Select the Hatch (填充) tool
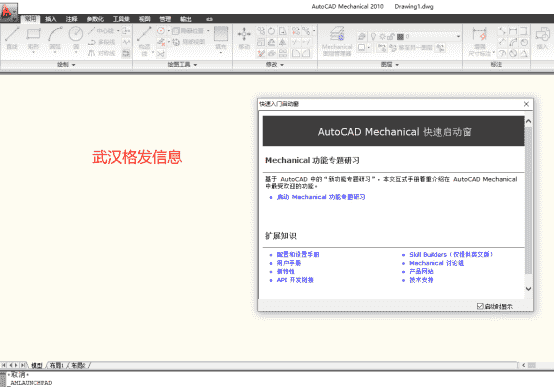 pos(221,38)
